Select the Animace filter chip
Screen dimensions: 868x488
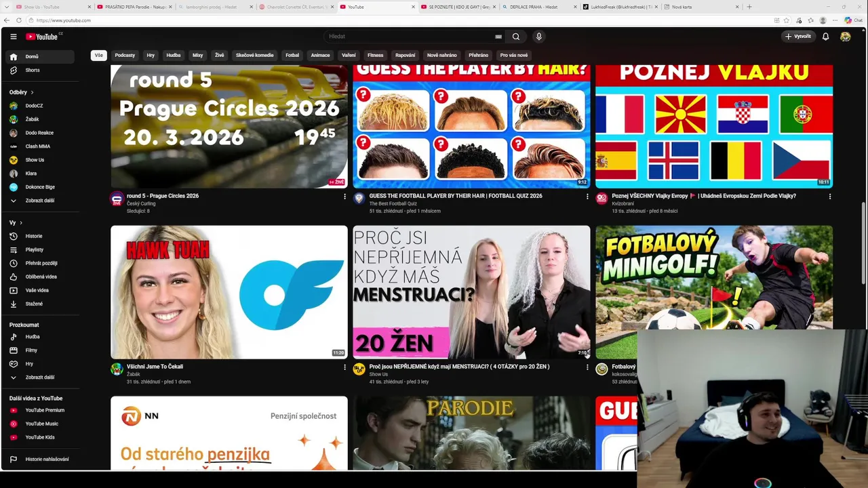pos(320,56)
